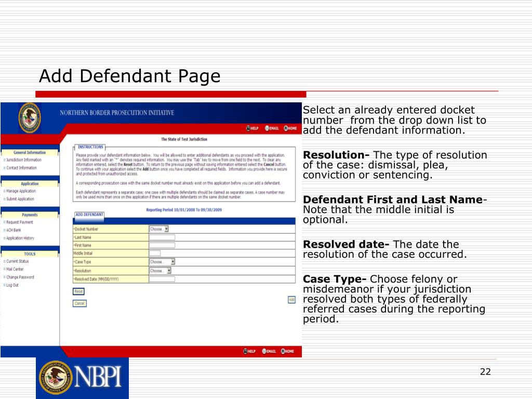Open the Case Type dropdown

[x=162, y=262]
